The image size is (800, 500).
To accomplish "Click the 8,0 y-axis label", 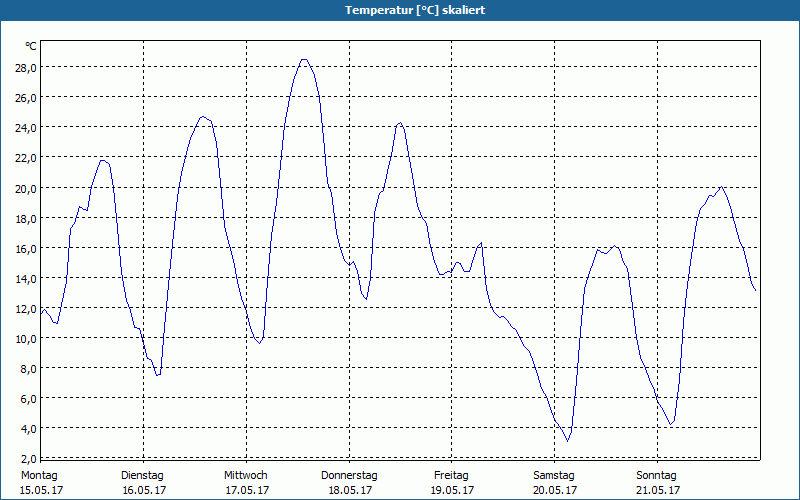I will (28, 369).
